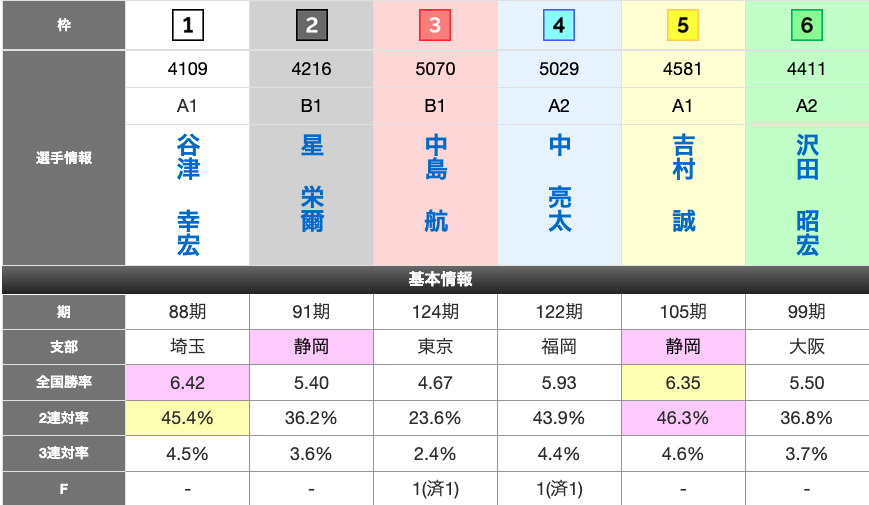Click registration number 4109
869x505 pixels.
188,70
